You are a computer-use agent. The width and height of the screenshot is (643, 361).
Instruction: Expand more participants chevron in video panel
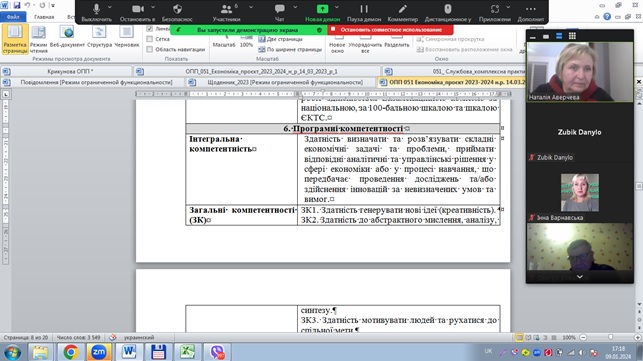point(580,277)
